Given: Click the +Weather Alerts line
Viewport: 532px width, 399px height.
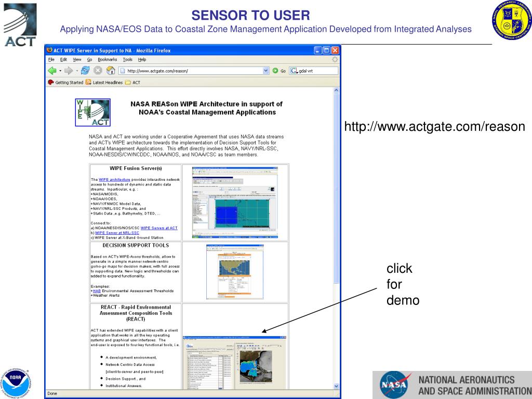Looking at the screenshot, I should (105, 296).
